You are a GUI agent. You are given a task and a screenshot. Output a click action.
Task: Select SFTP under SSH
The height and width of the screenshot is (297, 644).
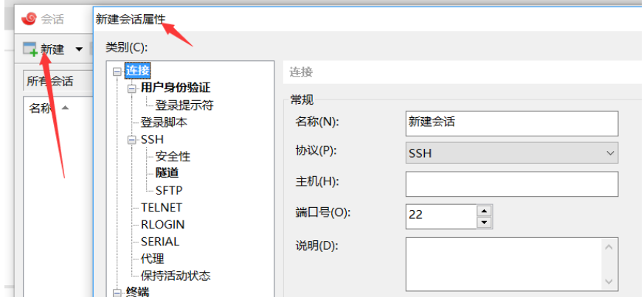pos(169,190)
